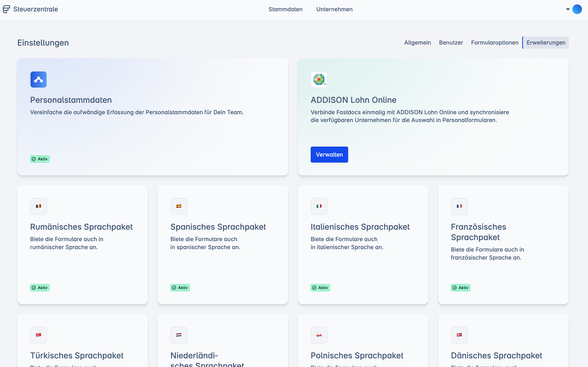Viewport: 588px width, 367px height.
Task: Open the Unternehmen menu
Action: [x=334, y=9]
